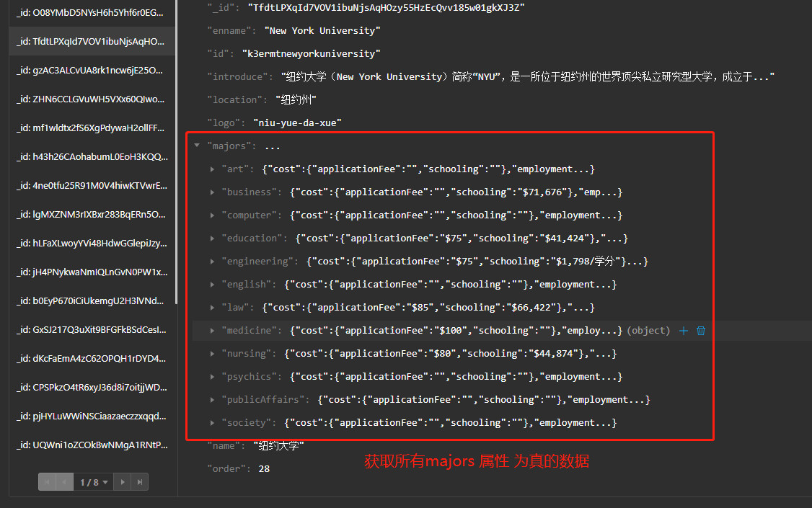Select record _id: TfdtLPXqId7VOV1ibuNjsAqHO...
This screenshot has width=812, height=508.
(92, 41)
